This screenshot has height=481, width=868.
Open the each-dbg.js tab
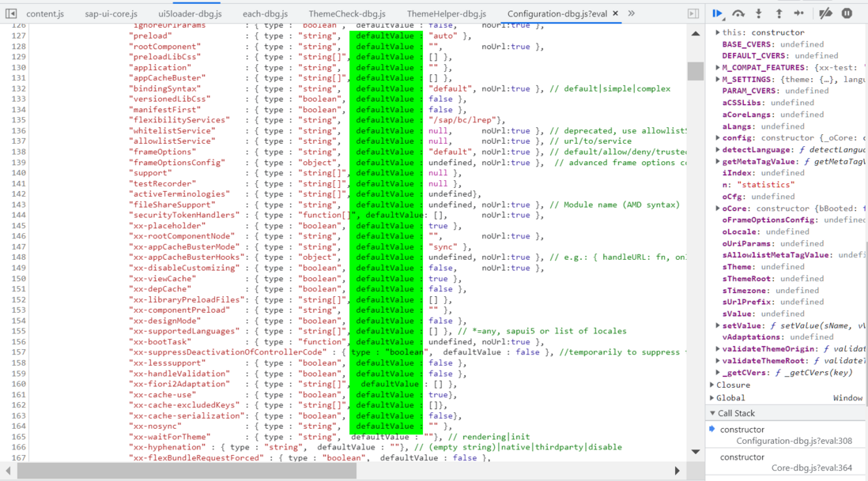point(265,14)
